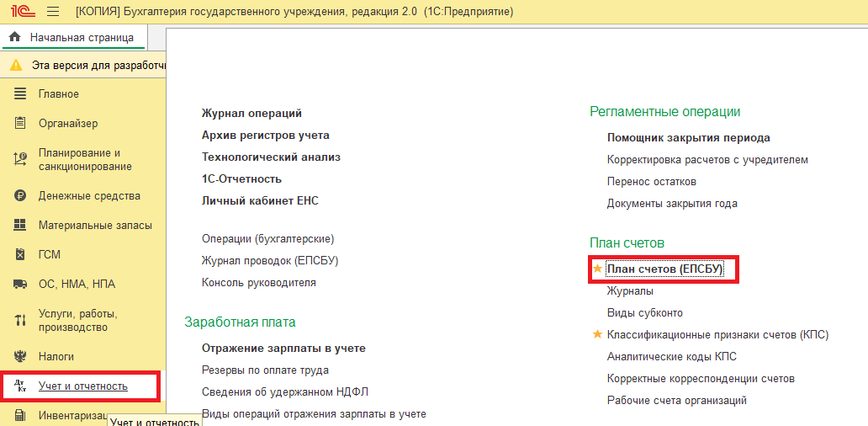868x426 pixels.
Task: Click the Главное section icon
Action: pos(20,93)
